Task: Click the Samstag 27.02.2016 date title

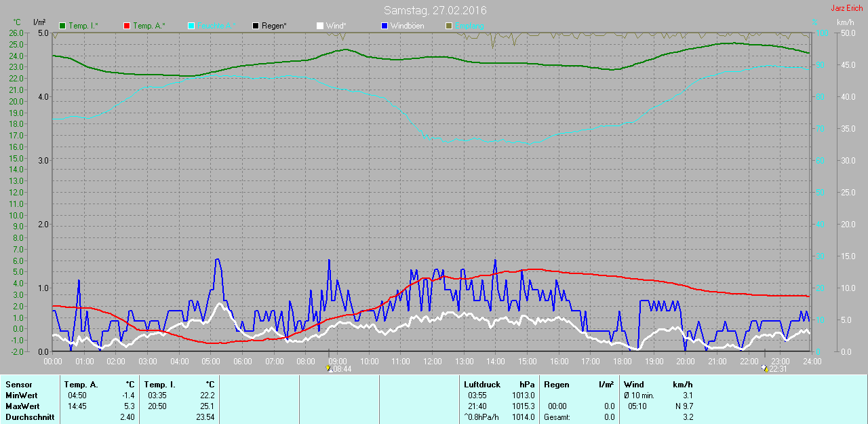Action: pos(435,10)
